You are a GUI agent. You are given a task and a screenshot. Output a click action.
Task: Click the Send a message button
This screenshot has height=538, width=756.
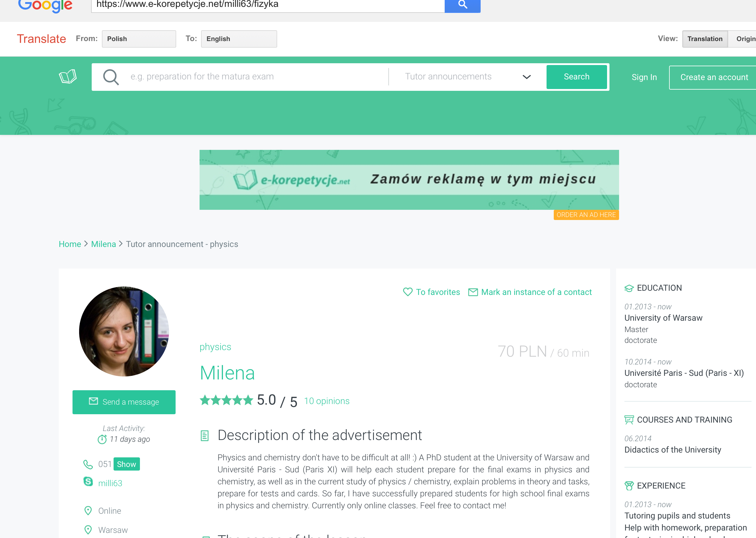click(x=124, y=402)
